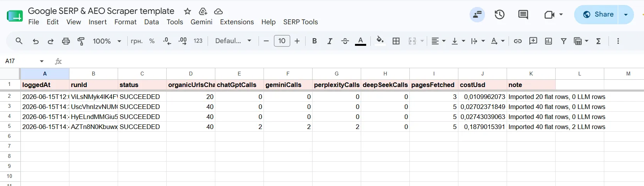
Task: Click the font size field showing 10
Action: [282, 41]
